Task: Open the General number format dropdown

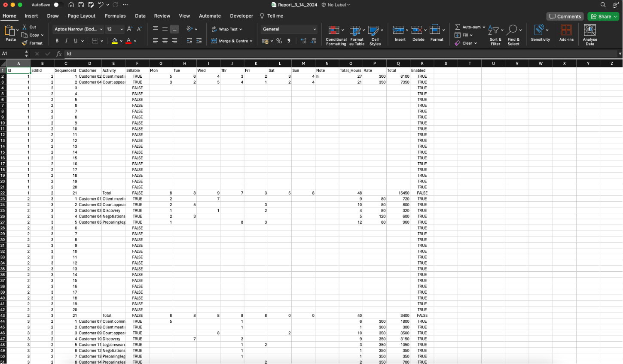Action: click(x=289, y=29)
